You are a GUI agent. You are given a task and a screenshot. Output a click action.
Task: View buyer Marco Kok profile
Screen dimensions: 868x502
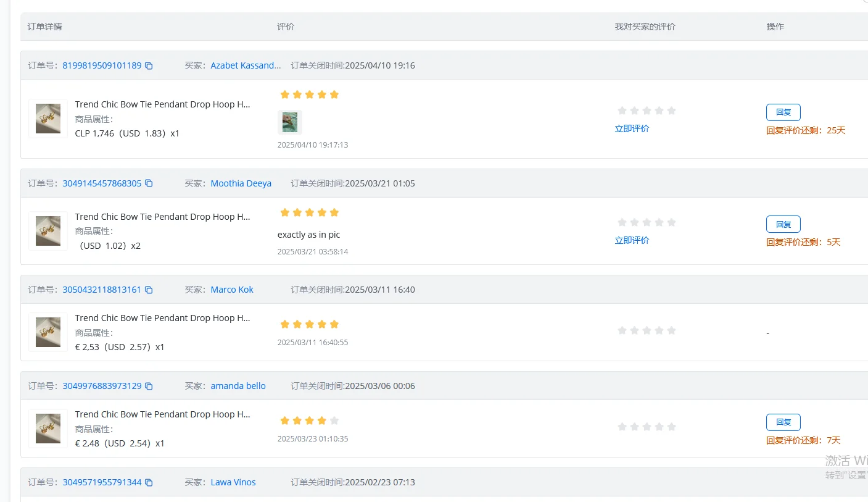coord(232,290)
